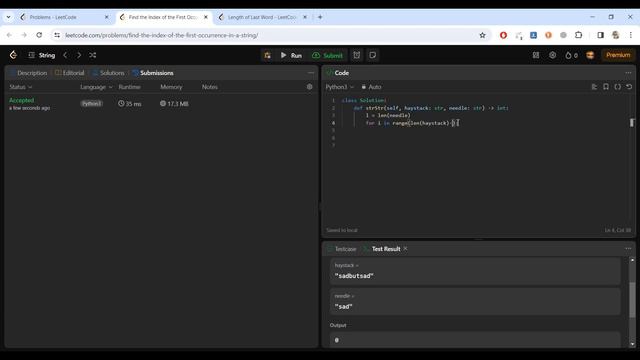
Task: Click the format code icon
Action: click(594, 87)
